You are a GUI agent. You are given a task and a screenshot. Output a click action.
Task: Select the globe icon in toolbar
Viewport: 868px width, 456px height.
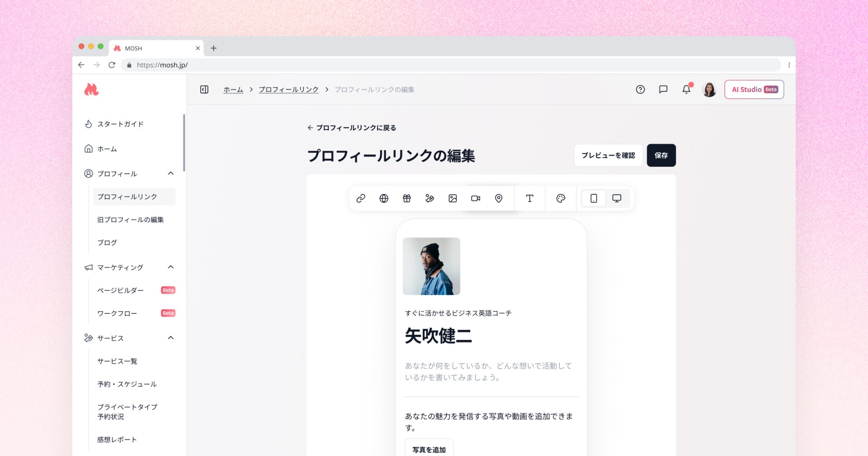click(x=384, y=198)
